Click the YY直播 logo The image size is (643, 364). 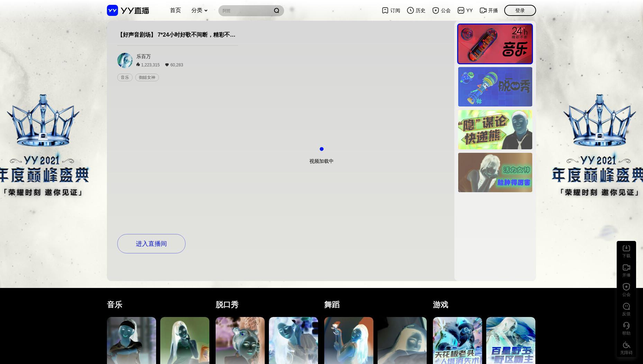(x=128, y=10)
